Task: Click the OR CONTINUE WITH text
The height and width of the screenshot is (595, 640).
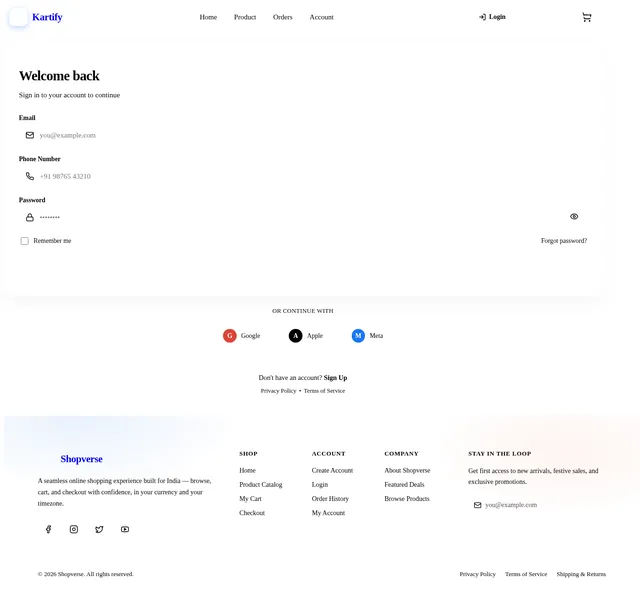Action: pyautogui.click(x=303, y=311)
